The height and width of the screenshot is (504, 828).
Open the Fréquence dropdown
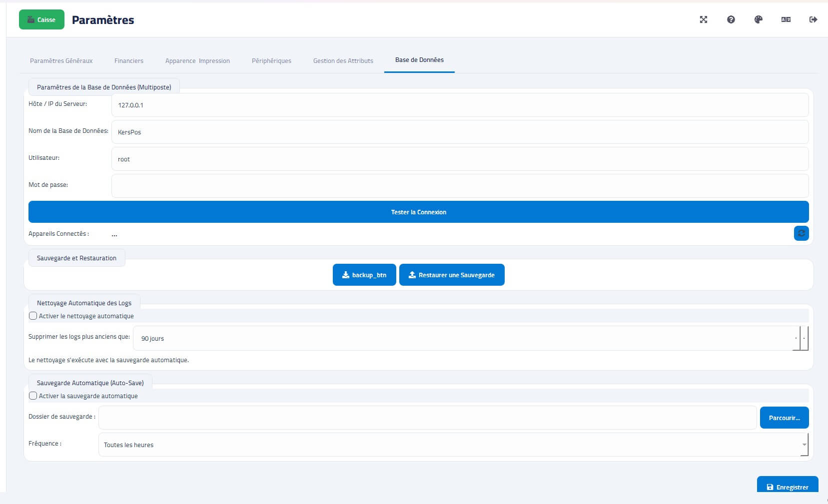tap(453, 445)
